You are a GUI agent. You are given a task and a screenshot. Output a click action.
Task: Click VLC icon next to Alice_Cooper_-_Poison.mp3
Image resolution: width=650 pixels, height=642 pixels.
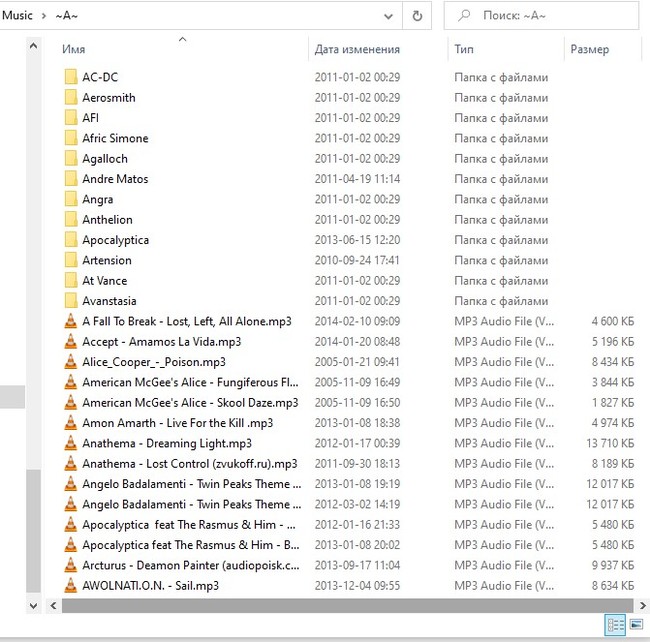[70, 362]
